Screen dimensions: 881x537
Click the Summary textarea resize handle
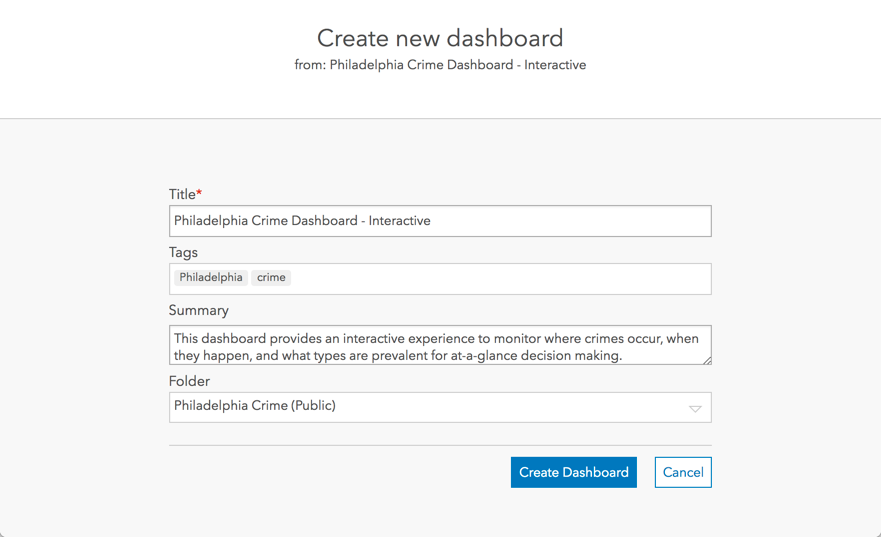coord(707,360)
